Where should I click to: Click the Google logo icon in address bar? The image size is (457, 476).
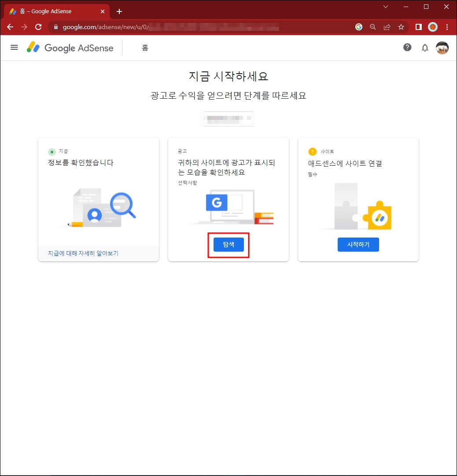pos(358,27)
